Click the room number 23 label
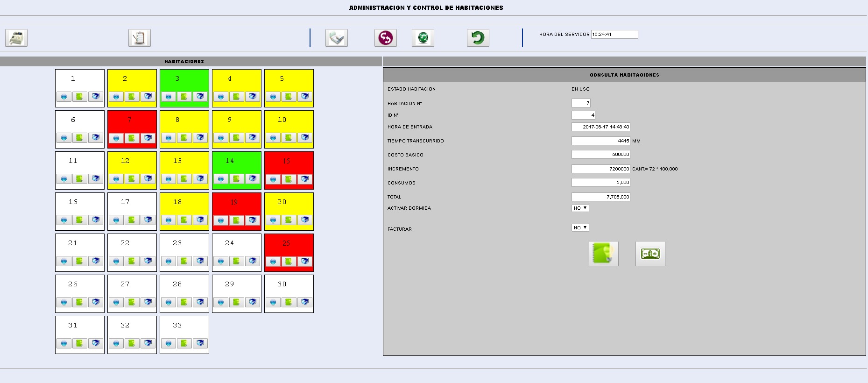This screenshot has width=868, height=383. point(177,243)
